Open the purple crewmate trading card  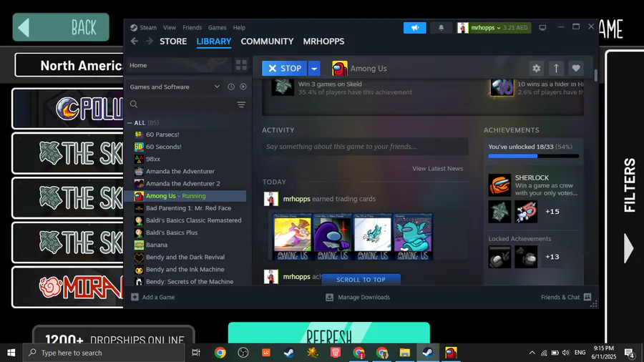pos(332,237)
